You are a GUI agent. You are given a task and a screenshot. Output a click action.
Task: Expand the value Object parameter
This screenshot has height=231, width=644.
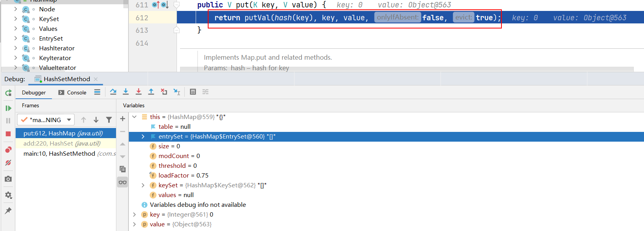[134, 224]
